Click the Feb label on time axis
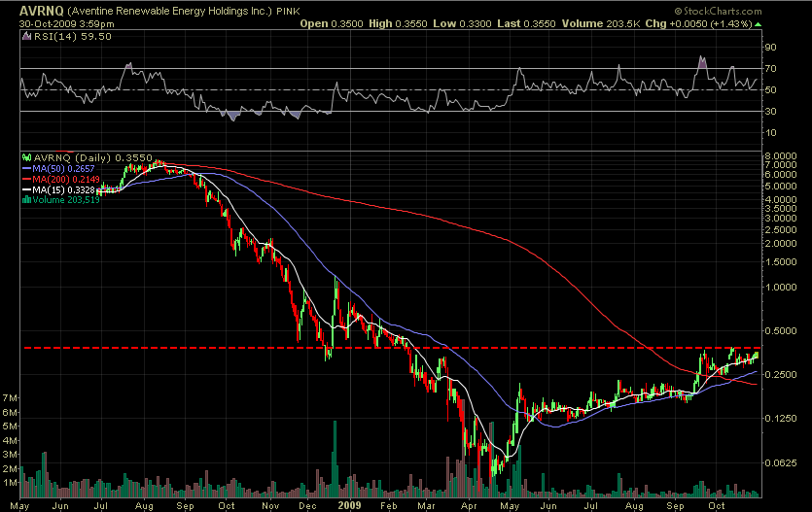This screenshot has width=812, height=512. [388, 506]
